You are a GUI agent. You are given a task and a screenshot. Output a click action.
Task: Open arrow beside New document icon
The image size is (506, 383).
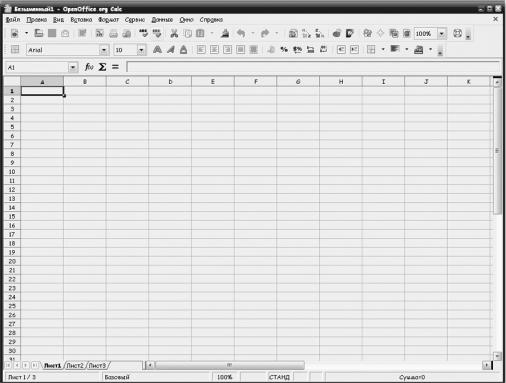26,33
